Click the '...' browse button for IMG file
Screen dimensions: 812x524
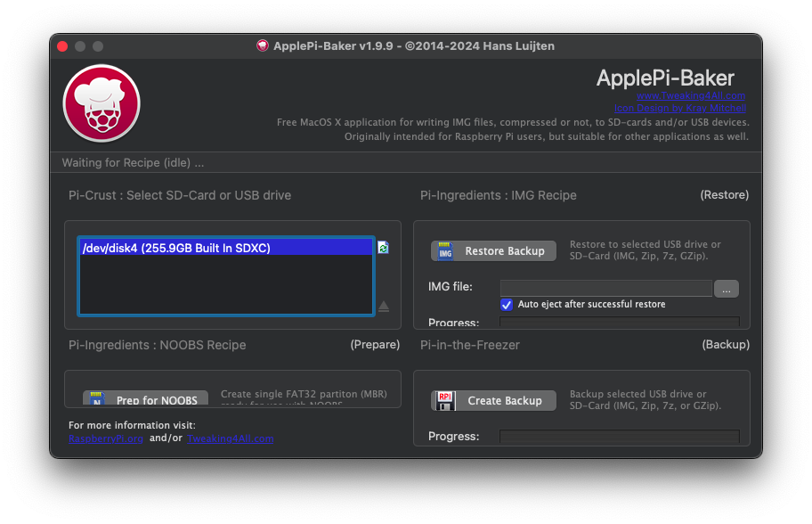(727, 288)
